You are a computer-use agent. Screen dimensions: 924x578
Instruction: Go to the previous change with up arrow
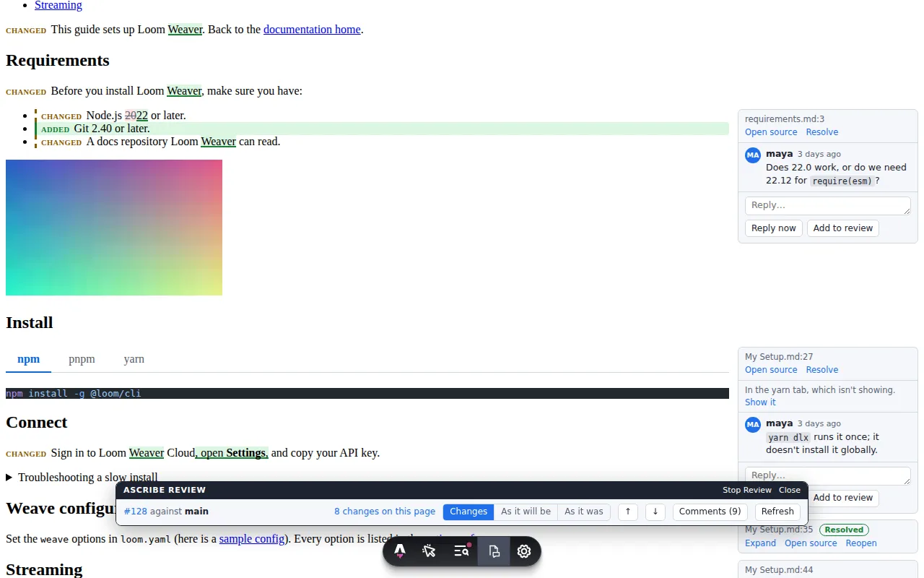pyautogui.click(x=628, y=512)
